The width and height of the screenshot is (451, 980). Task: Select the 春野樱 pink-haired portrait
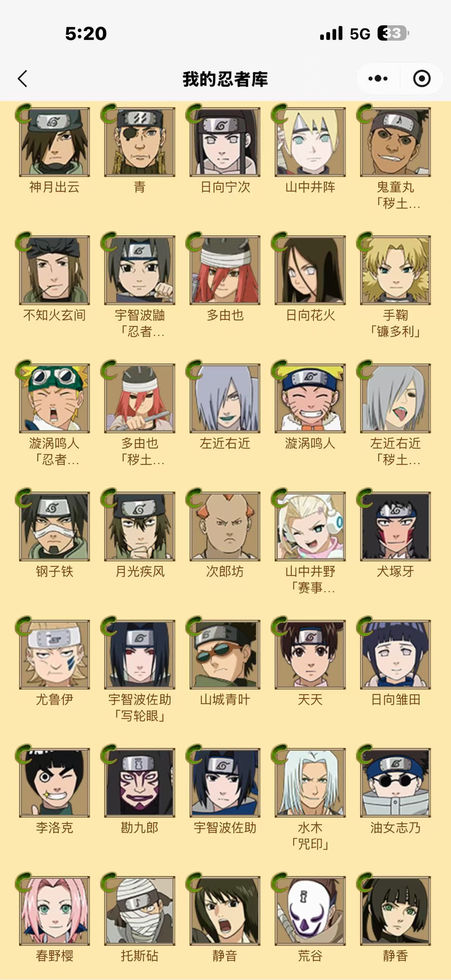[x=54, y=911]
